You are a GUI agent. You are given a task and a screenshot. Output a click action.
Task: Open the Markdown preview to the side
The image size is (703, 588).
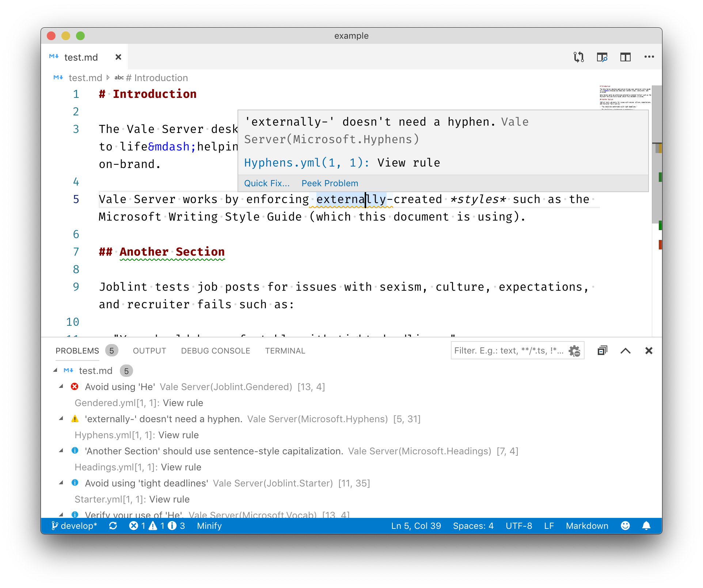pos(602,57)
